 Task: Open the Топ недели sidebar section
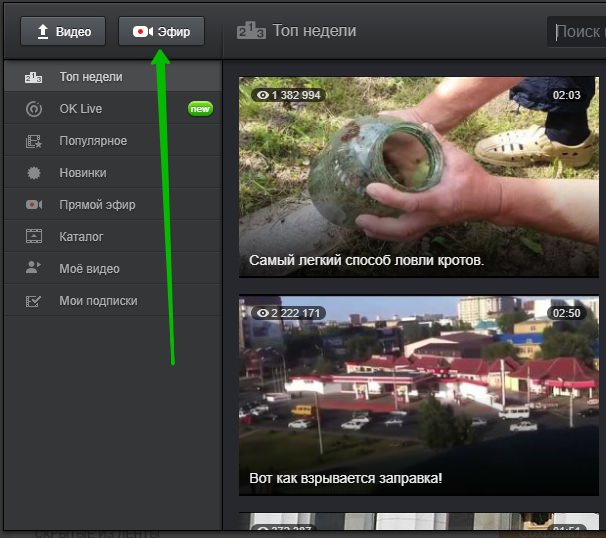point(90,77)
